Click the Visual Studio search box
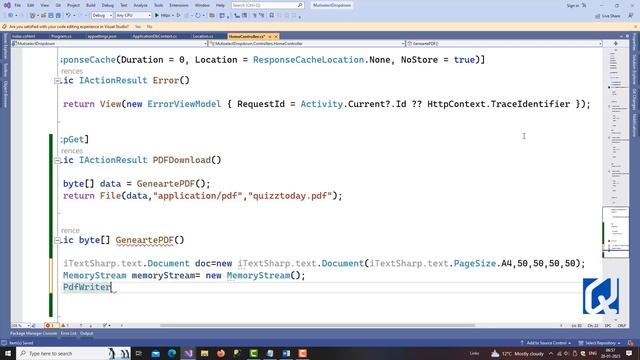This screenshot has width=640, height=360. 267,5
